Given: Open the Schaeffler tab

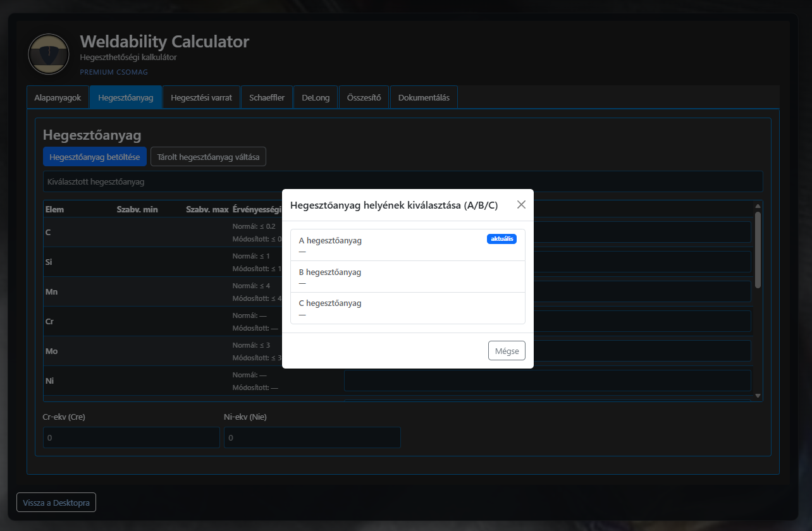Looking at the screenshot, I should pyautogui.click(x=267, y=98).
